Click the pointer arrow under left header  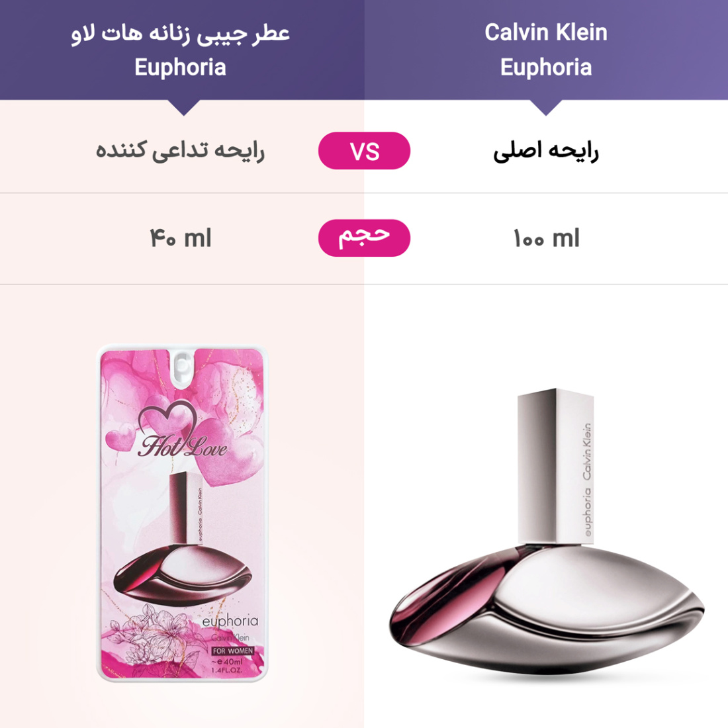184,107
